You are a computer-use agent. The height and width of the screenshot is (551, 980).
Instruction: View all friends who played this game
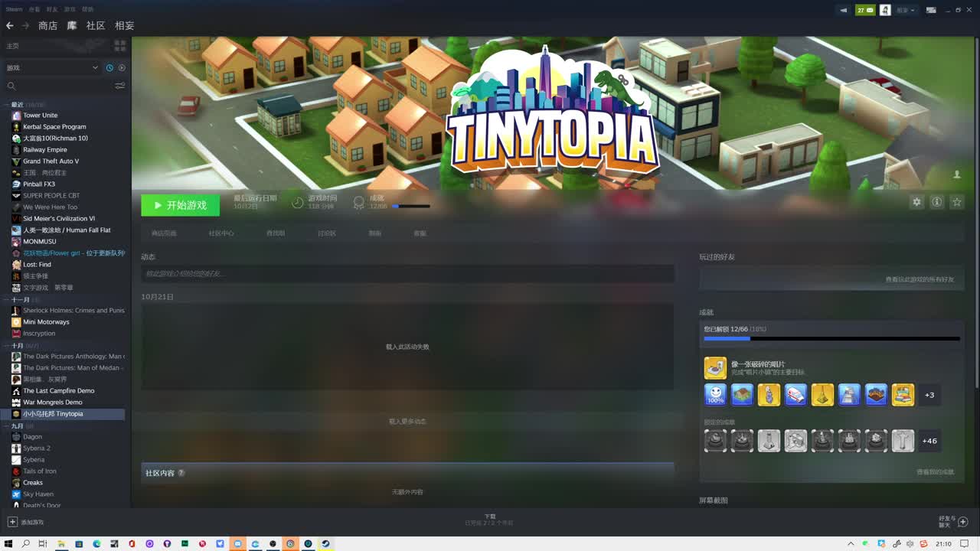point(920,279)
